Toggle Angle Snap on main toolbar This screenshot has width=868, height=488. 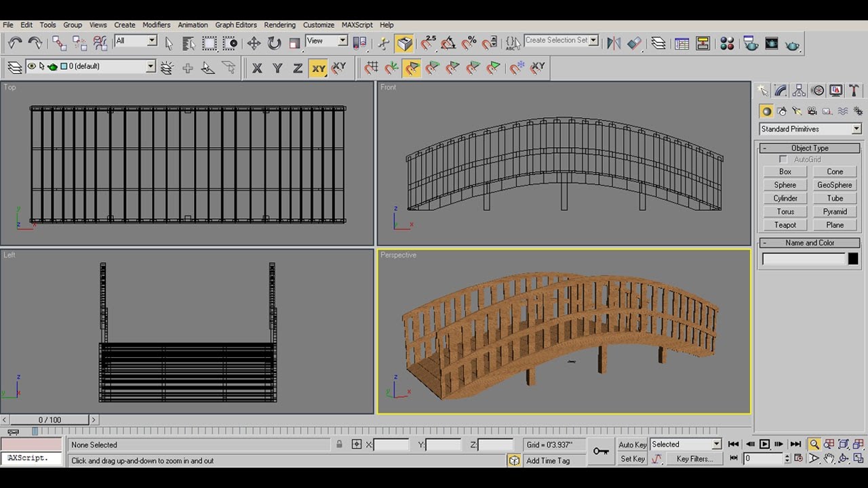448,43
